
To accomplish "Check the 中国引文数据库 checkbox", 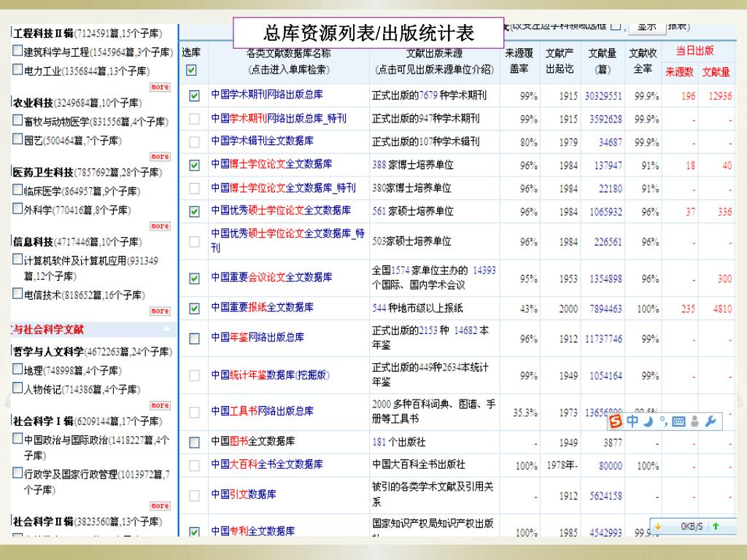I will tap(194, 496).
